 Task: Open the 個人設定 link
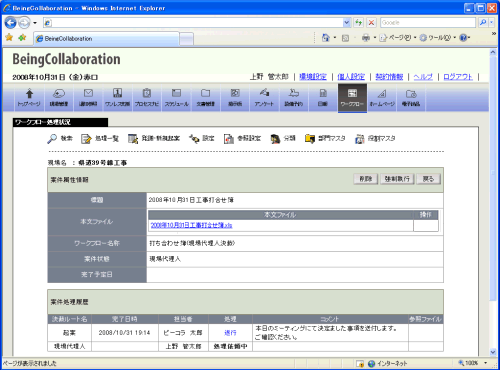pyautogui.click(x=351, y=77)
